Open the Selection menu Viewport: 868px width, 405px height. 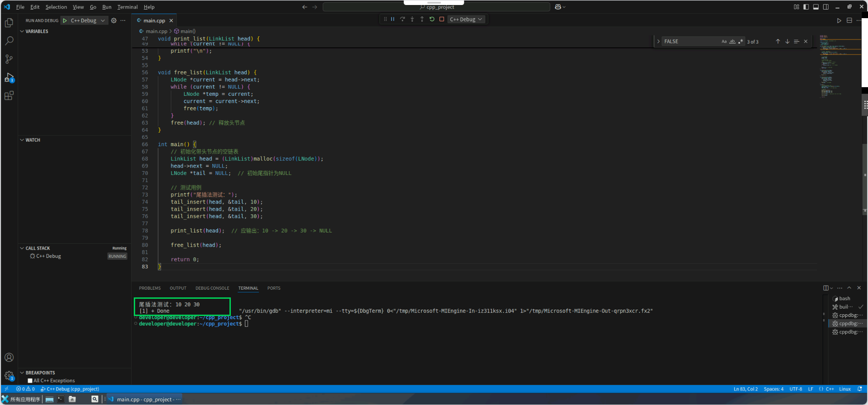pyautogui.click(x=56, y=7)
